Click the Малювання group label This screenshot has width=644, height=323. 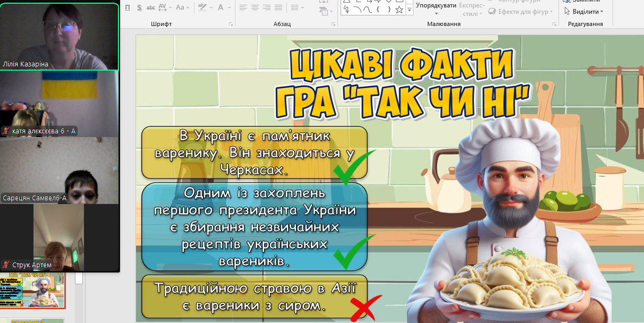(x=444, y=24)
